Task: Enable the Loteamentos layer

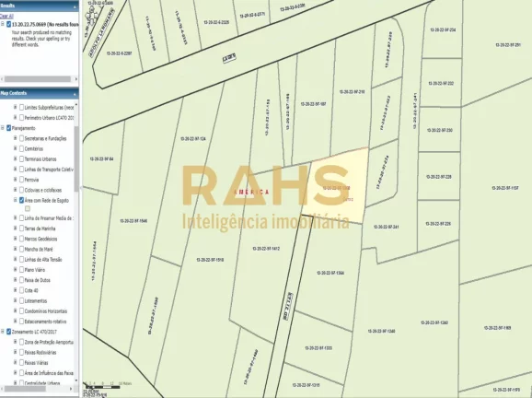Action: (22, 301)
